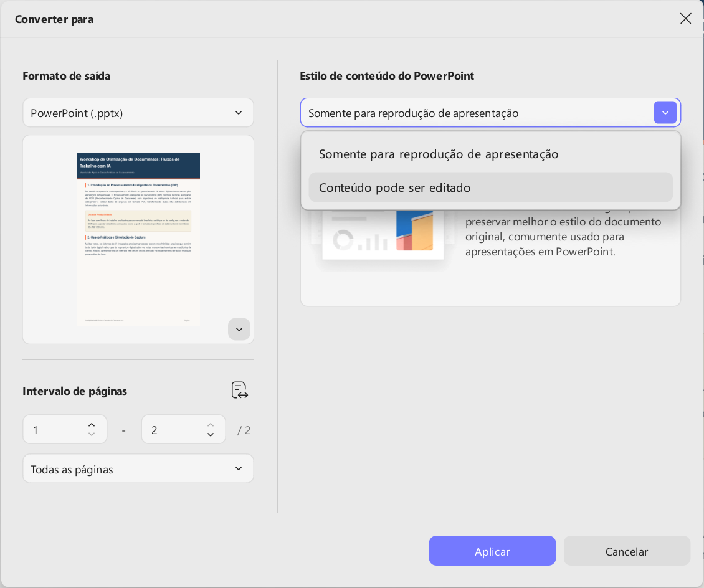Click the 'Formato de saída' heading
The width and height of the screenshot is (704, 588).
click(67, 76)
